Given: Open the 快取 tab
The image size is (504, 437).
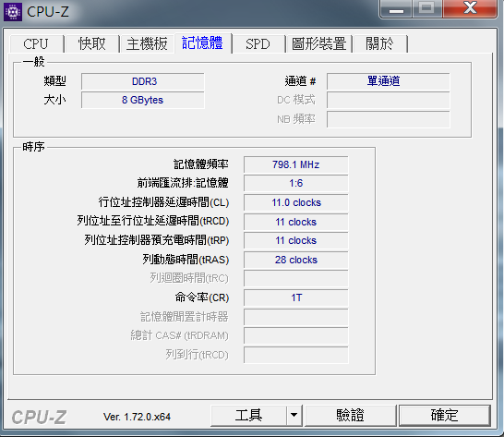Looking at the screenshot, I should click(x=92, y=43).
